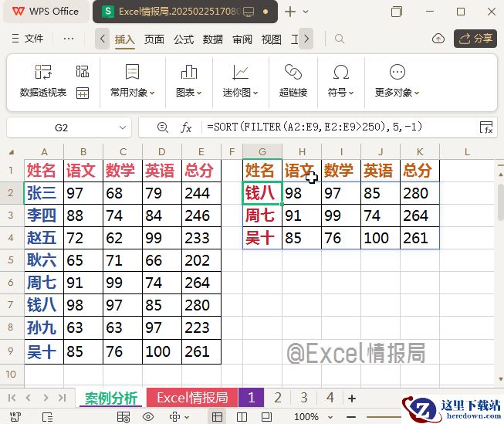Insert a table using the grid table icon
The height and width of the screenshot is (424, 504).
[x=83, y=93]
